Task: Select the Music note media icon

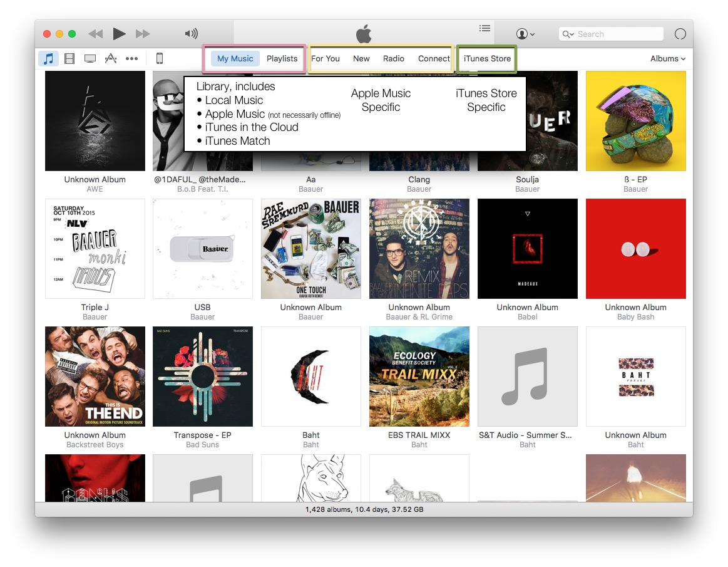Action: point(49,58)
